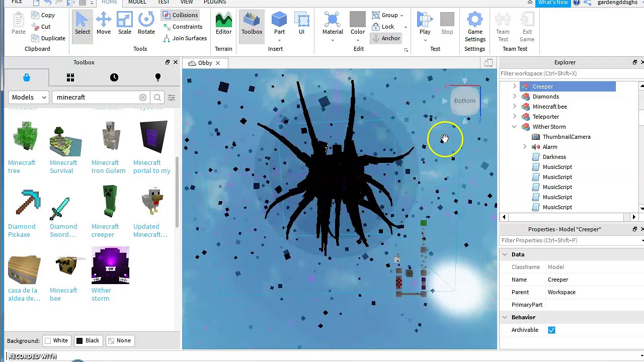Switch to the TEST ribbon tab
This screenshot has width=644, height=362.
(164, 2)
